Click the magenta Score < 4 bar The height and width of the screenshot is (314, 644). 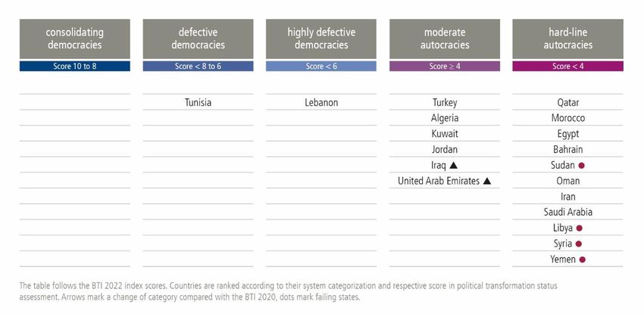(x=568, y=66)
